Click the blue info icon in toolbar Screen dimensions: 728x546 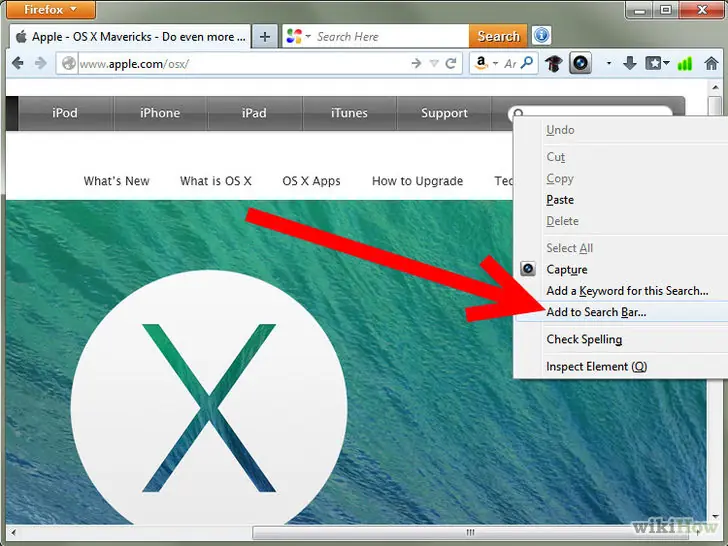click(x=541, y=35)
